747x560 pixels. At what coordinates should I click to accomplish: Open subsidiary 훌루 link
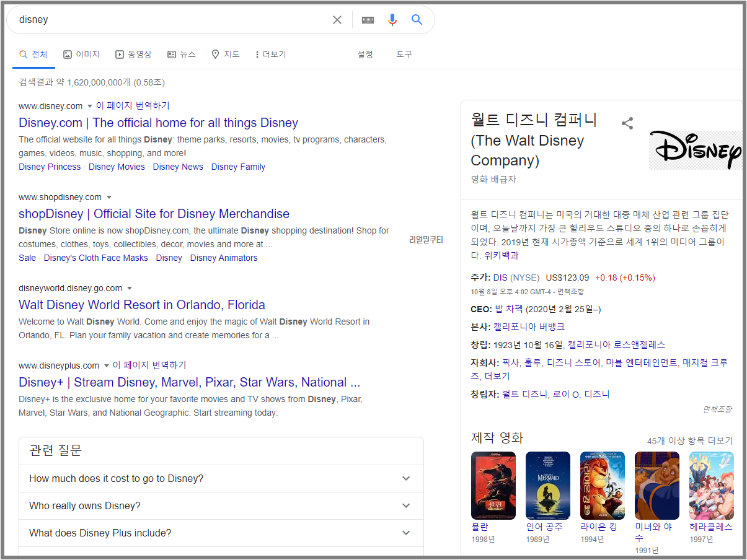tap(532, 362)
